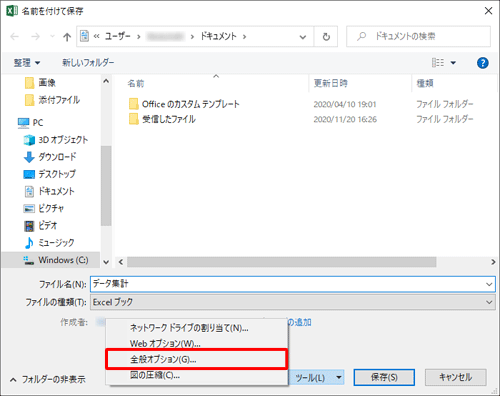Viewport: 500px width, 396px height.
Task: Click horizontal scrollbar right arrow
Action: click(x=493, y=262)
